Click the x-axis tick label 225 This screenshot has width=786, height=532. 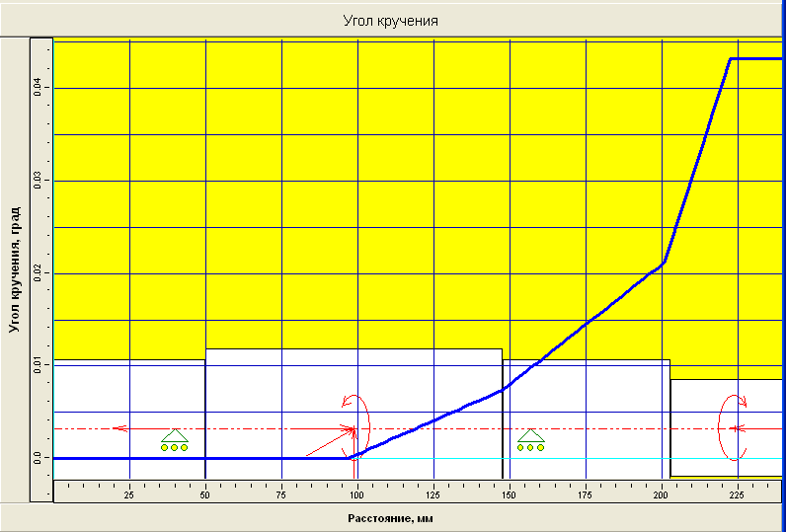[x=738, y=495]
